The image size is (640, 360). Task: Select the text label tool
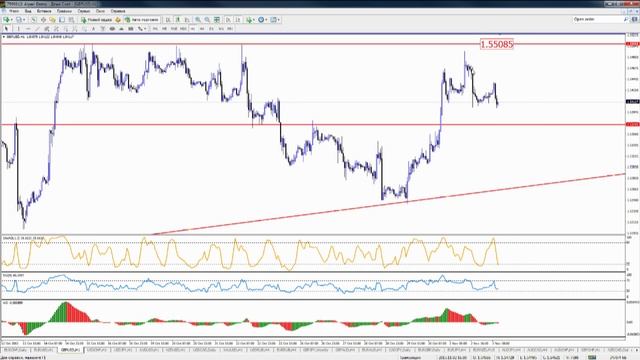point(103,29)
